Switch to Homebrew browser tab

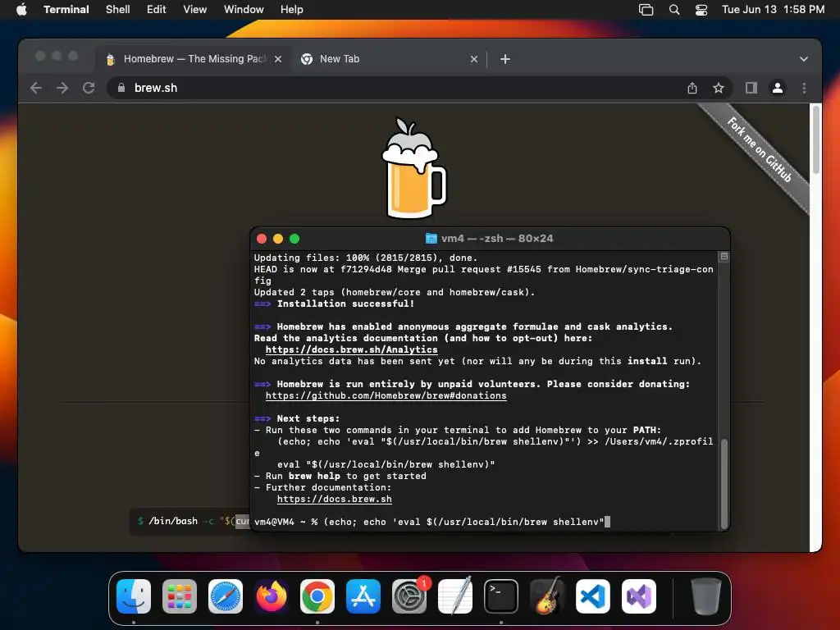(194, 59)
